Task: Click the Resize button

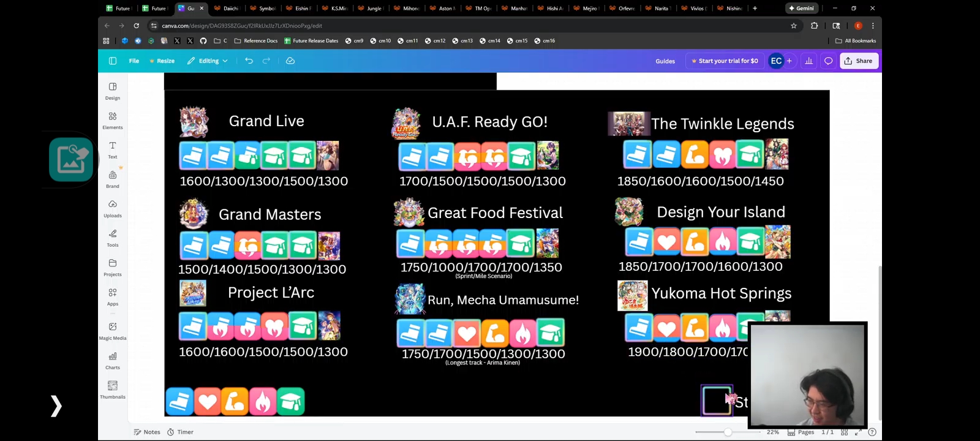Action: tap(162, 61)
